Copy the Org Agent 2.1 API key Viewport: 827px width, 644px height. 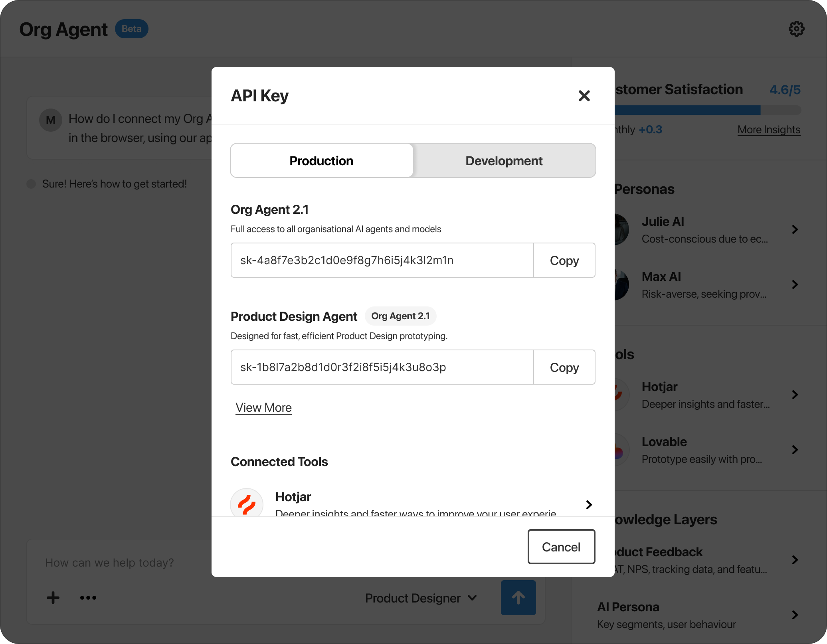pyautogui.click(x=564, y=261)
